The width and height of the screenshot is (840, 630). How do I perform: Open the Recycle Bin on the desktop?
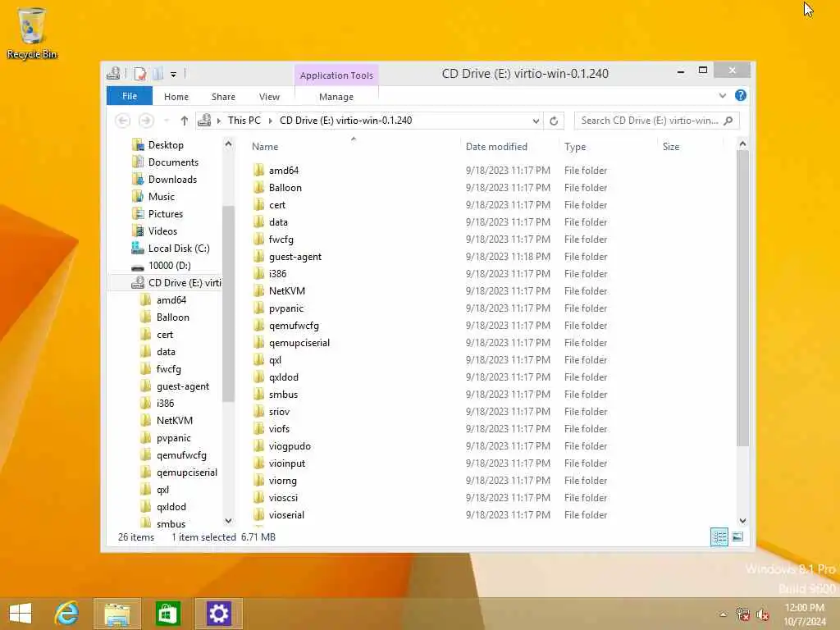[31, 33]
